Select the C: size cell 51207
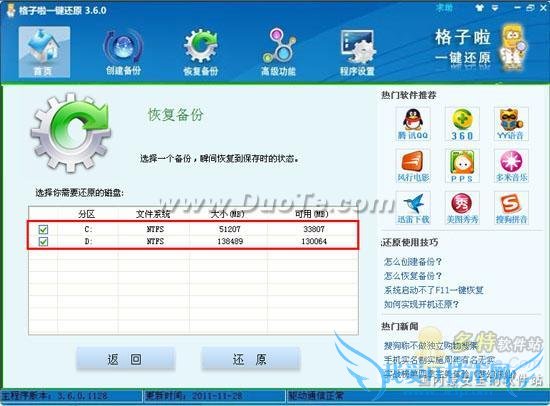Viewport: 550px width, 406px height. (x=230, y=229)
